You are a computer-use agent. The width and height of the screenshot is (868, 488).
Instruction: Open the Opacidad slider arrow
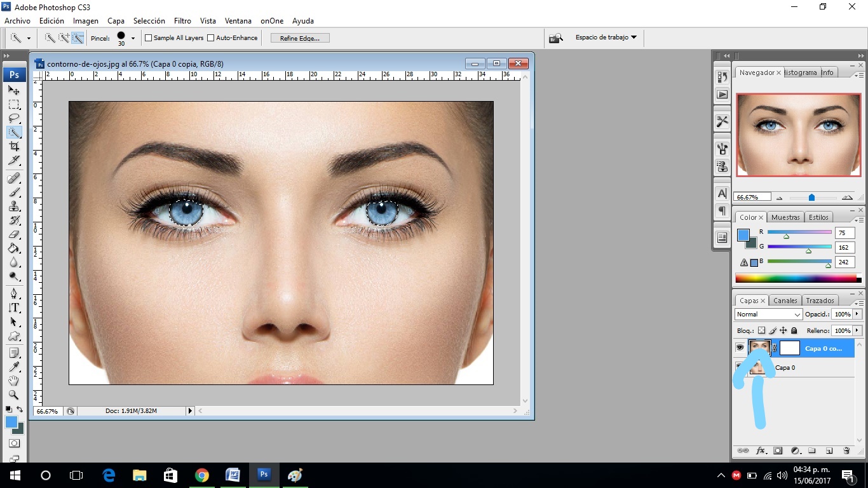[x=857, y=315]
